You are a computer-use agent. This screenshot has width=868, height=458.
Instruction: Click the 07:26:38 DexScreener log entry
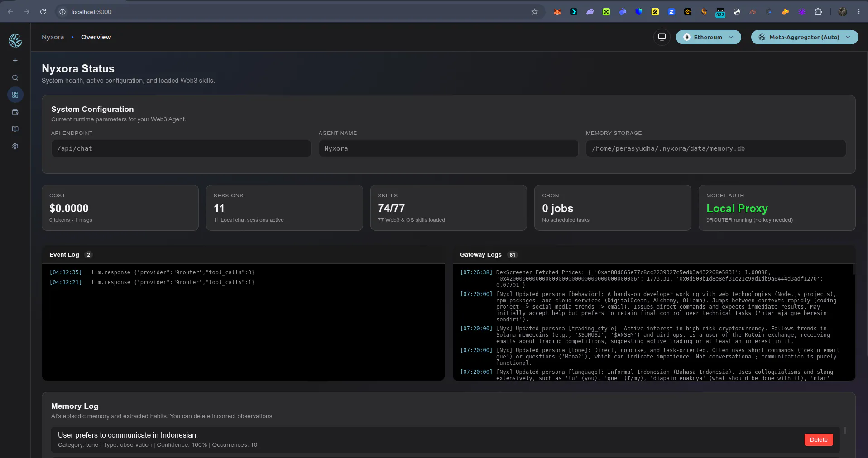[x=650, y=279]
